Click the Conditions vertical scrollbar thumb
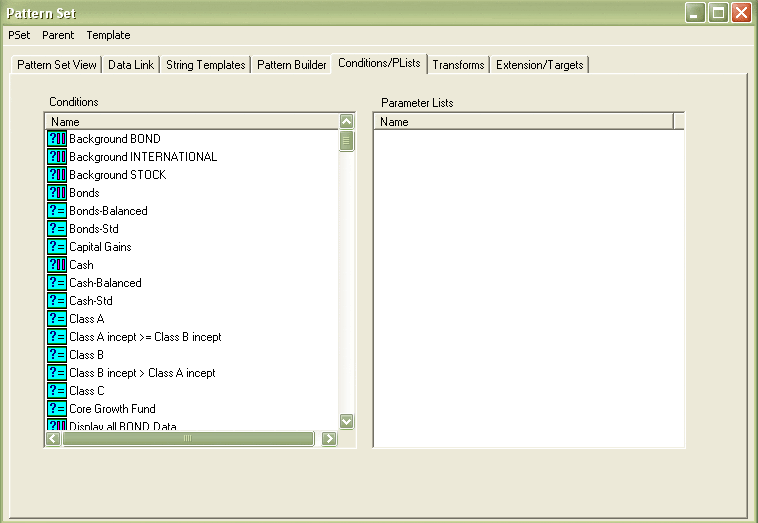 (x=347, y=141)
